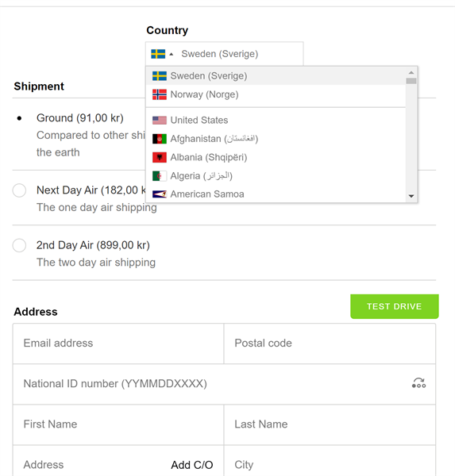Click the Sweden flag in country selector
The image size is (455, 476).
pyautogui.click(x=158, y=54)
